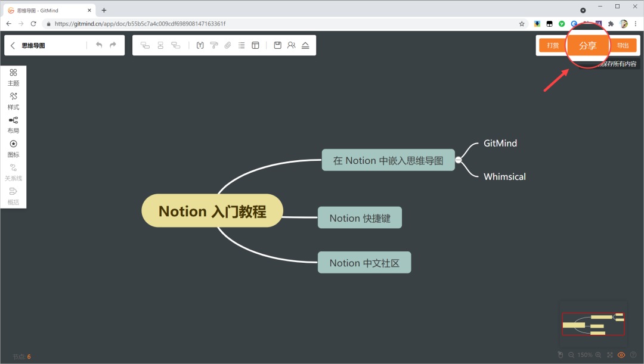Toggle the minimap eye icon
644x364 pixels.
coord(621,355)
